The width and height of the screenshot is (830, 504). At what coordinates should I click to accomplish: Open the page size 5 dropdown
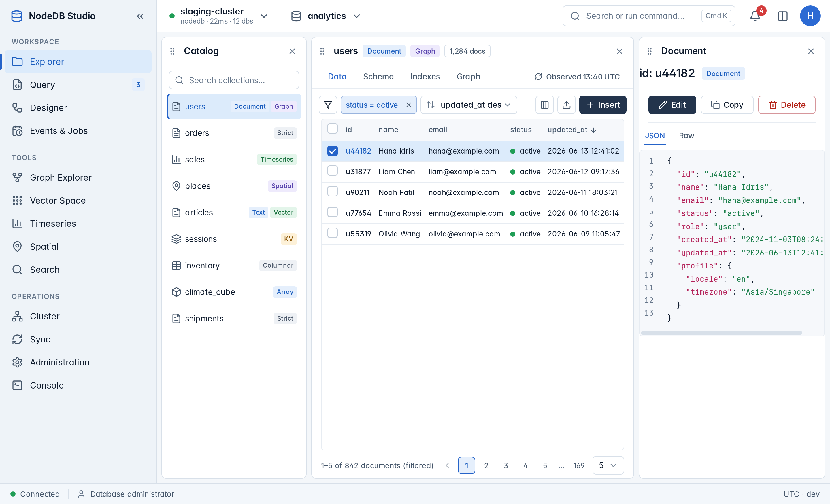608,465
